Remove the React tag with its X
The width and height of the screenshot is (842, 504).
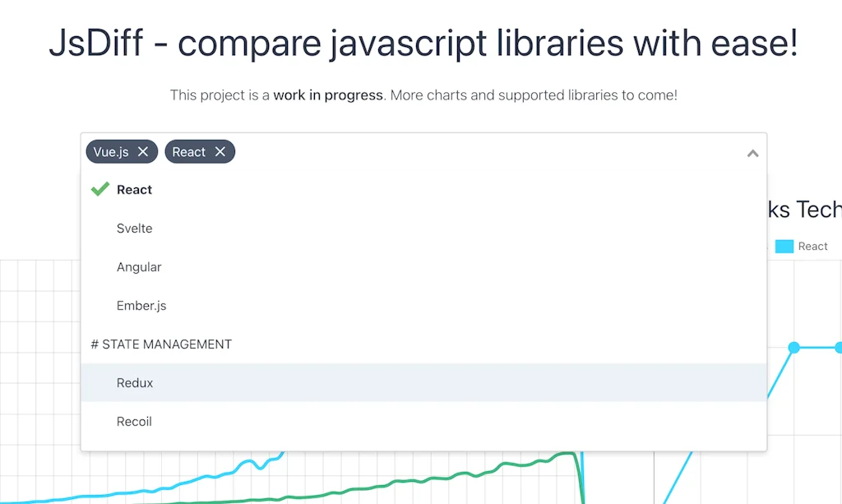tap(220, 152)
